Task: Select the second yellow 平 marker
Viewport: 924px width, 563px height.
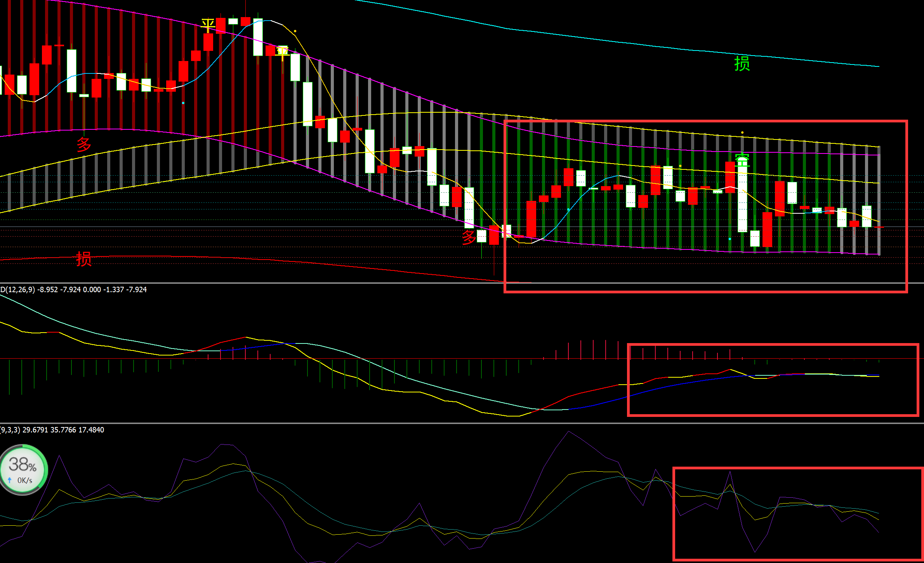Action: (x=282, y=52)
